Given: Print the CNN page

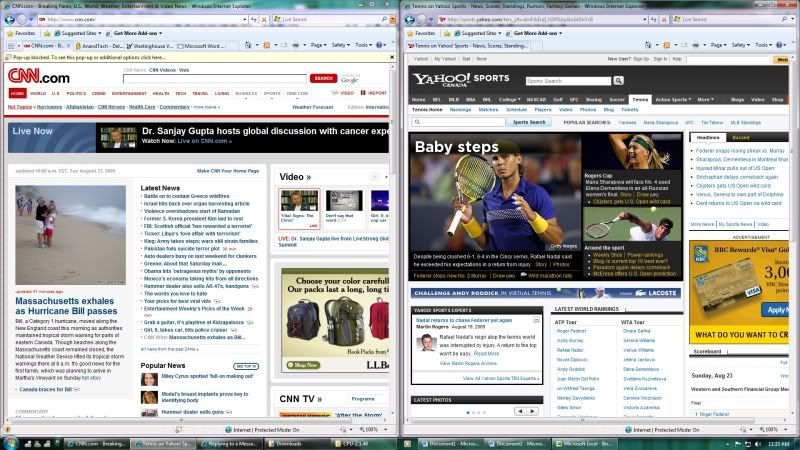Looking at the screenshot, I should [295, 45].
